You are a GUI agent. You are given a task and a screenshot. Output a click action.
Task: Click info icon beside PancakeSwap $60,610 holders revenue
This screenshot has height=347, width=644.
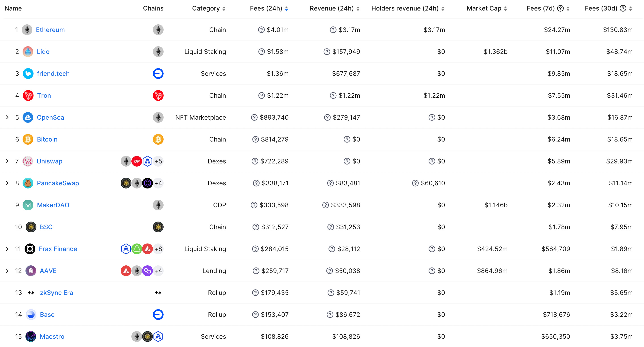click(415, 183)
